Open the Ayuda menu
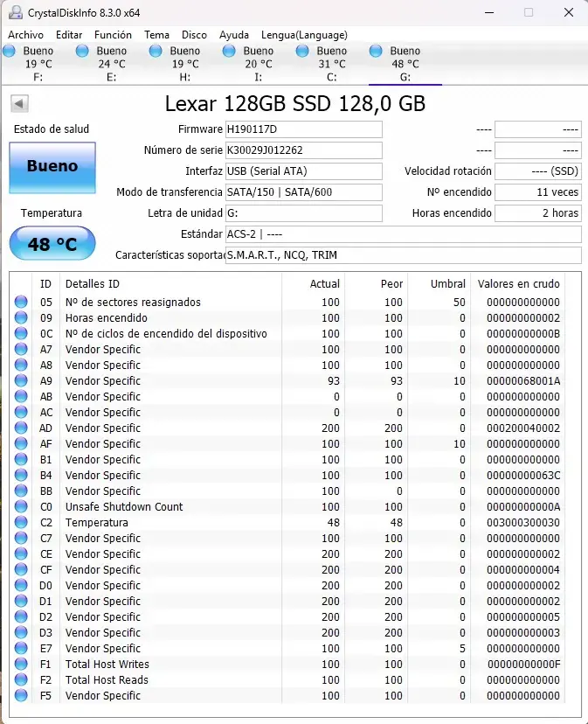 (234, 35)
